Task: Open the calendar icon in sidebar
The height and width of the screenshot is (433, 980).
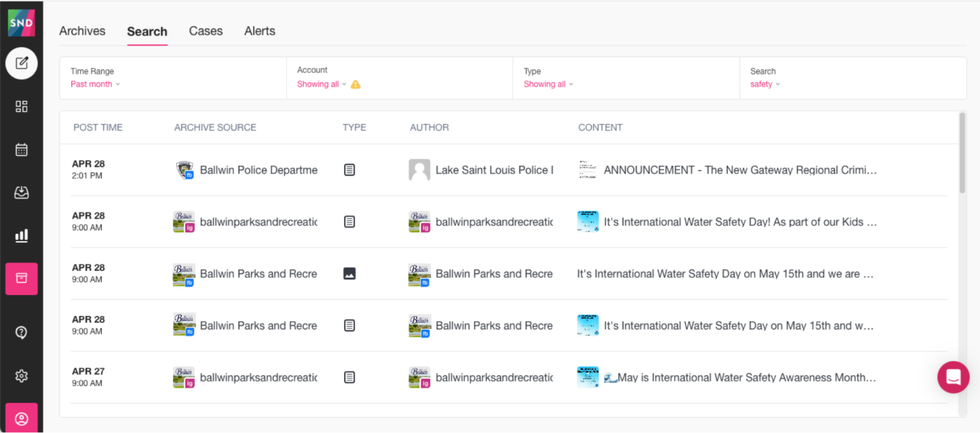Action: click(22, 150)
